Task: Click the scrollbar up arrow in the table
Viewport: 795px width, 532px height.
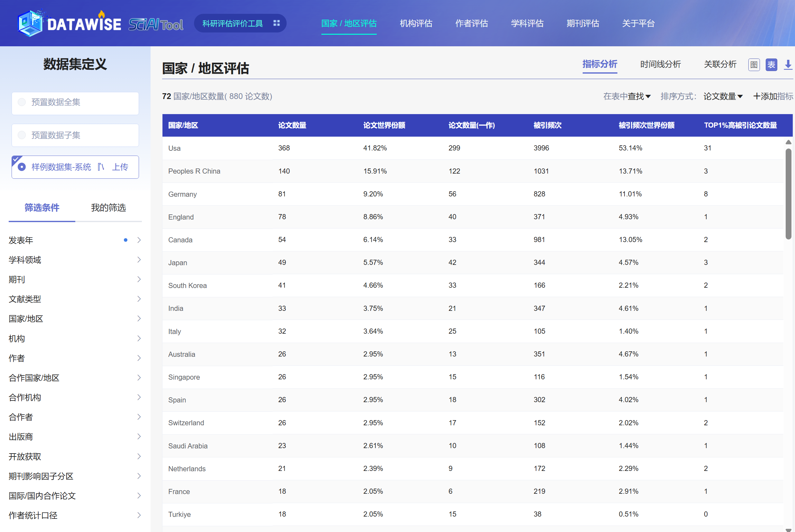Action: point(788,142)
